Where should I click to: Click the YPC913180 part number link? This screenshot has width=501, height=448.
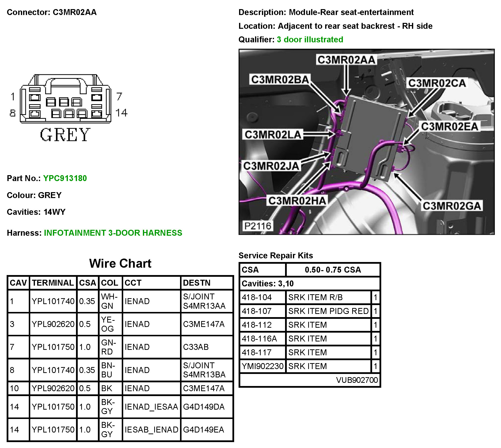(65, 178)
